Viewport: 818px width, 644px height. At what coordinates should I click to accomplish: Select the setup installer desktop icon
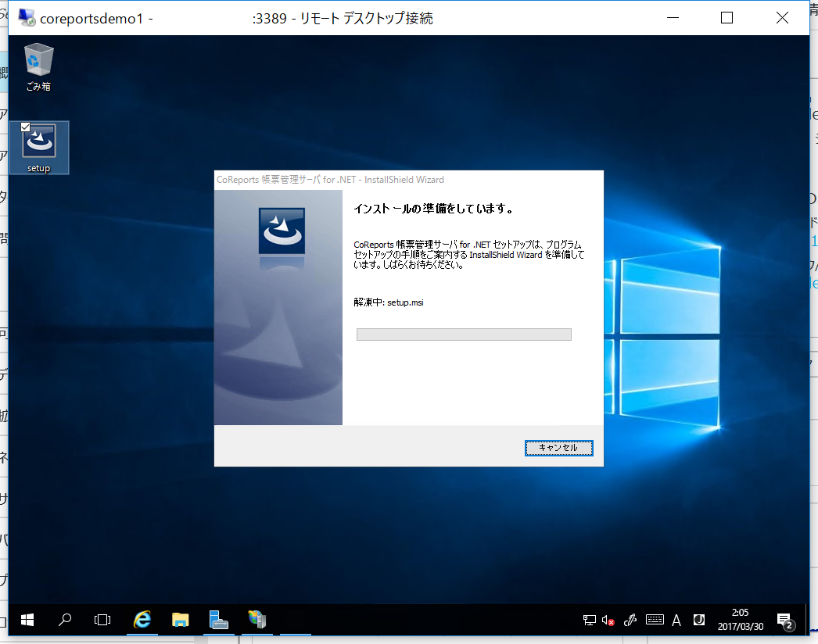tap(38, 148)
